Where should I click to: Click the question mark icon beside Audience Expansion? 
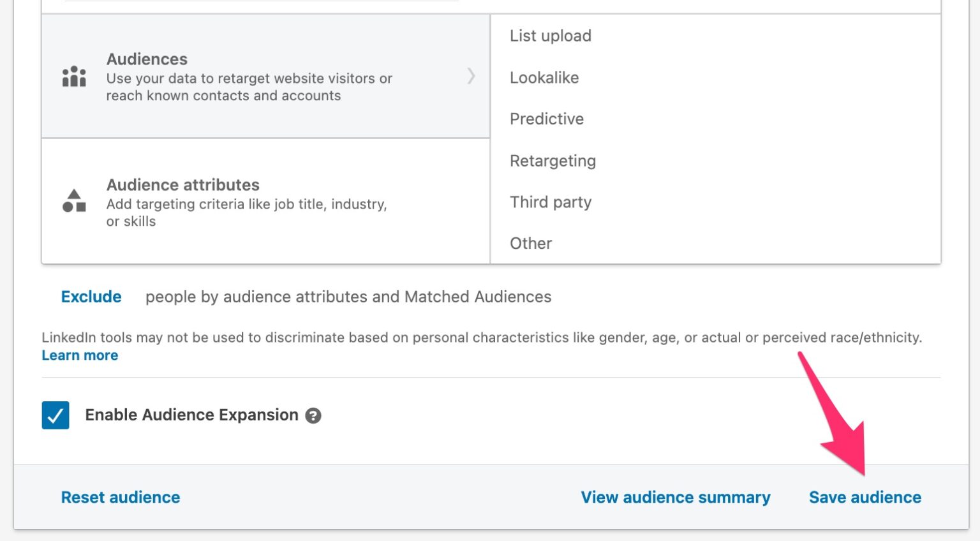click(312, 415)
